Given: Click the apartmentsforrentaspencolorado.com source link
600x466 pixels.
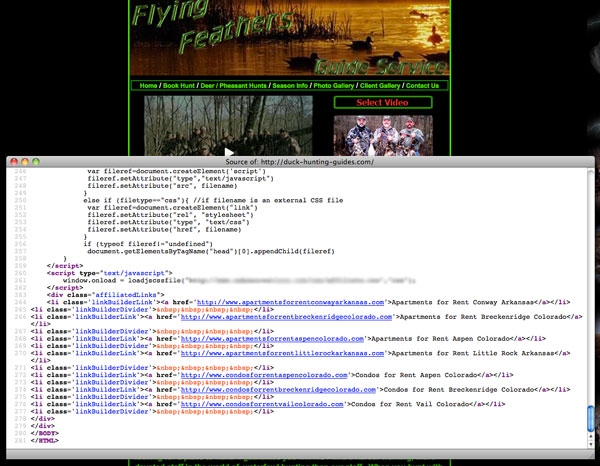Looking at the screenshot, I should 272,339.
